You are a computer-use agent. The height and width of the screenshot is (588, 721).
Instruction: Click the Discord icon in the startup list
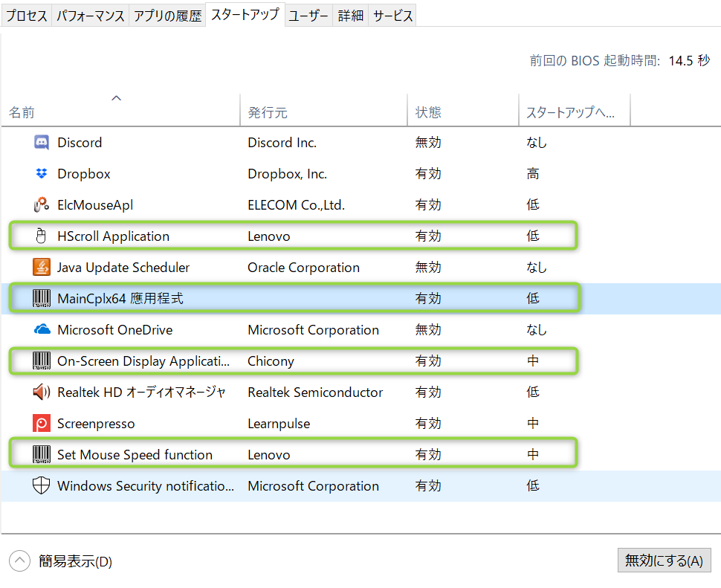[x=42, y=143]
